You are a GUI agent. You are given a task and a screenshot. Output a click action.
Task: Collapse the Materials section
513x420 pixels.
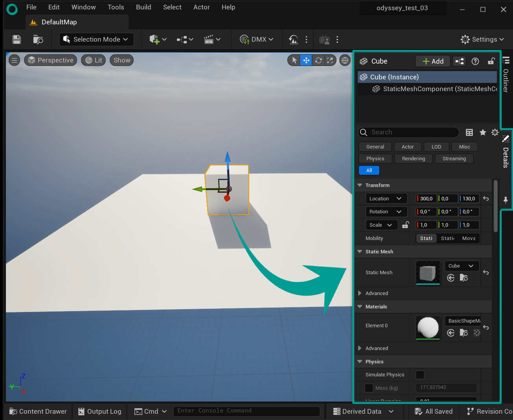(360, 306)
